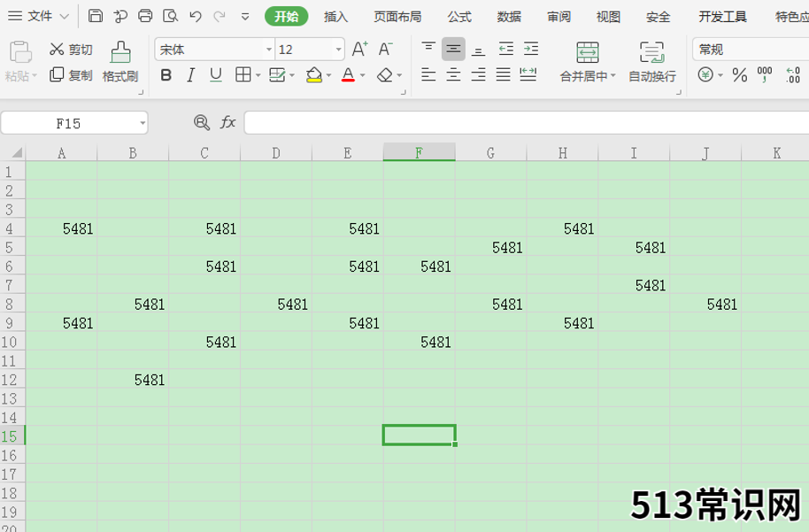Toggle bold formatting
Viewport: 809px width, 532px height.
166,75
